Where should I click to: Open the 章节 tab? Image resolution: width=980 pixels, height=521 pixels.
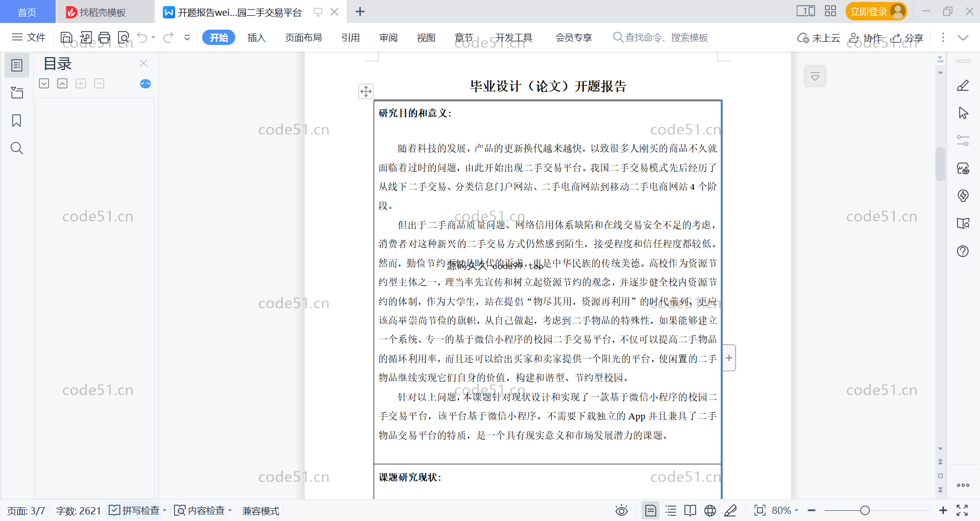464,37
